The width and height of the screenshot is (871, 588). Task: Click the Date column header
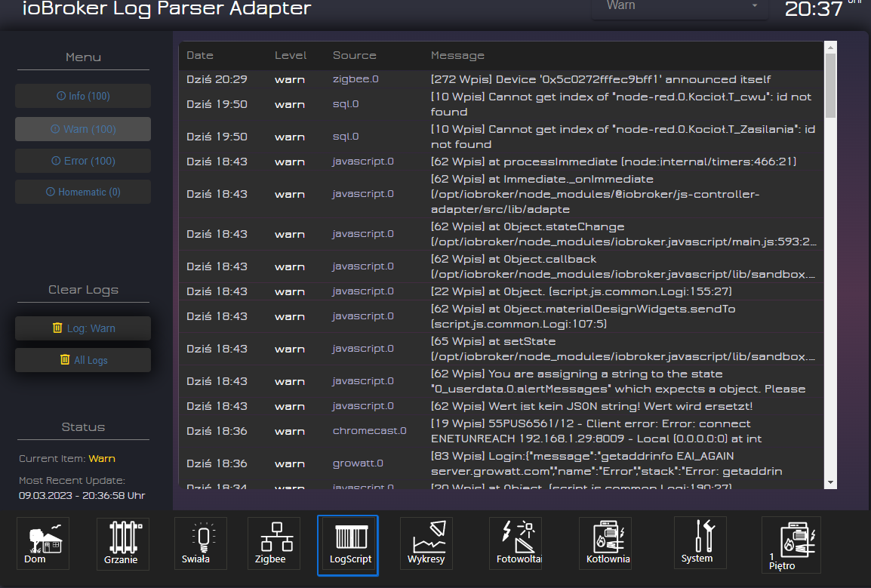point(200,55)
